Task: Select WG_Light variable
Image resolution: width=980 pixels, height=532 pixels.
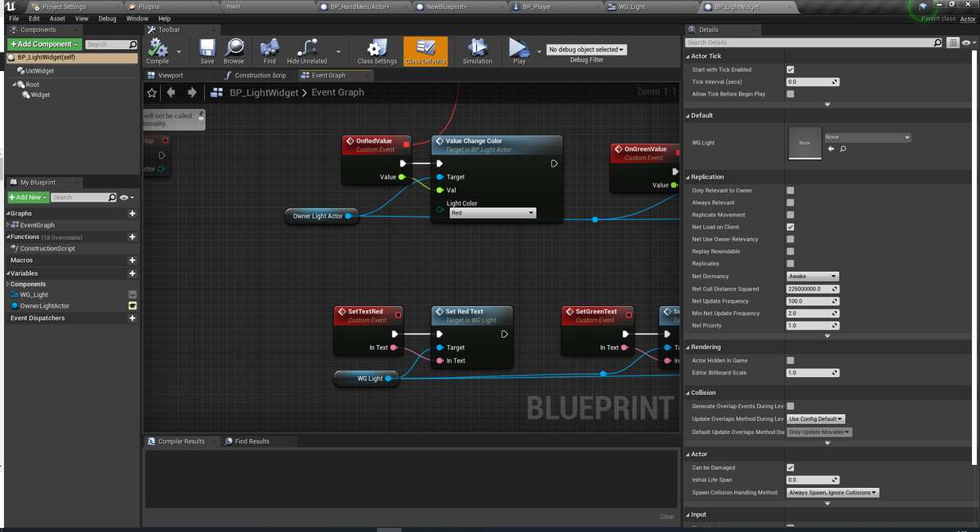Action: (x=33, y=295)
